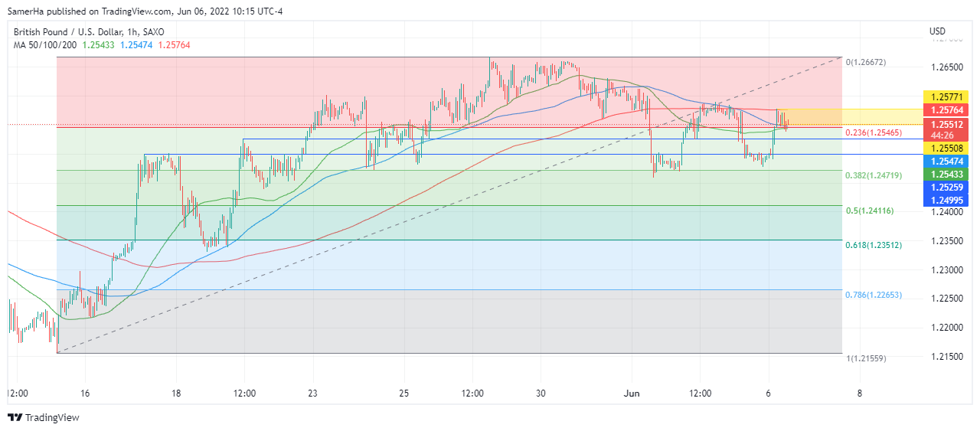Click the Fibonacci 1(1.21559) level label
This screenshot has height=431, width=980.
point(865,358)
